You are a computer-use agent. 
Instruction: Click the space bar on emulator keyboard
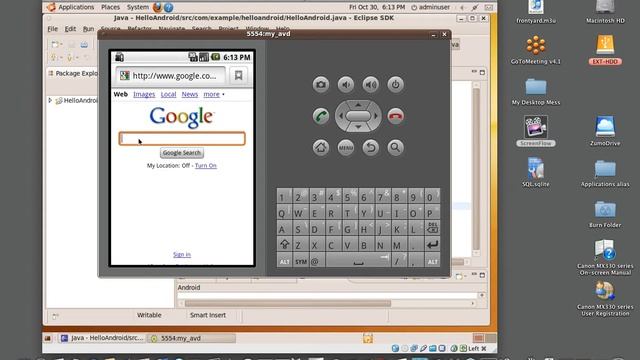[x=358, y=261]
